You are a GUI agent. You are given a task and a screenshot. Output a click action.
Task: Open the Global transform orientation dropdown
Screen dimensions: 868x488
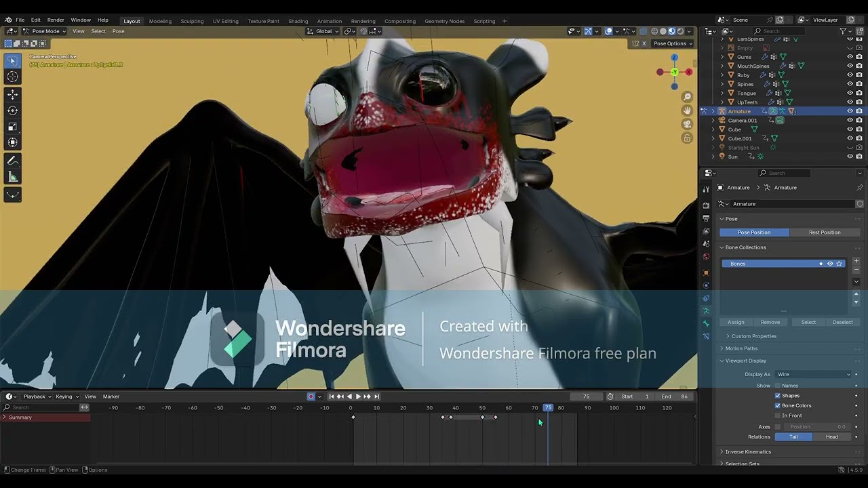pyautogui.click(x=323, y=31)
